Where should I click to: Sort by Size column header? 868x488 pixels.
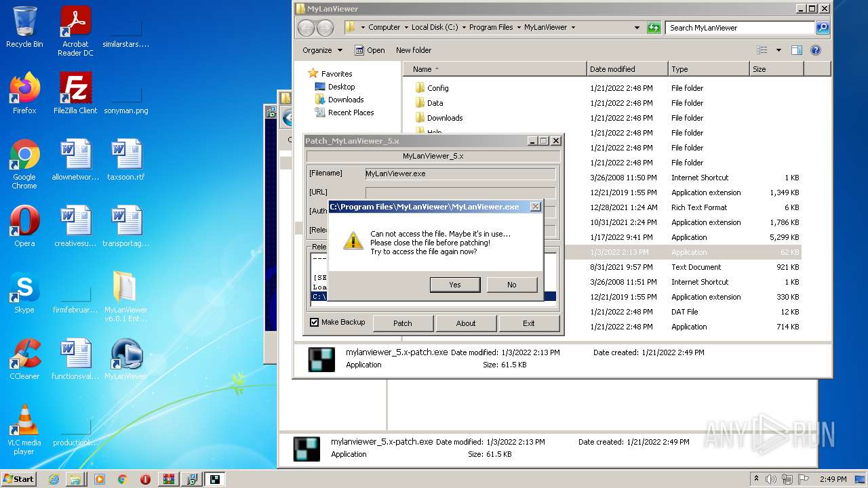[x=776, y=69]
